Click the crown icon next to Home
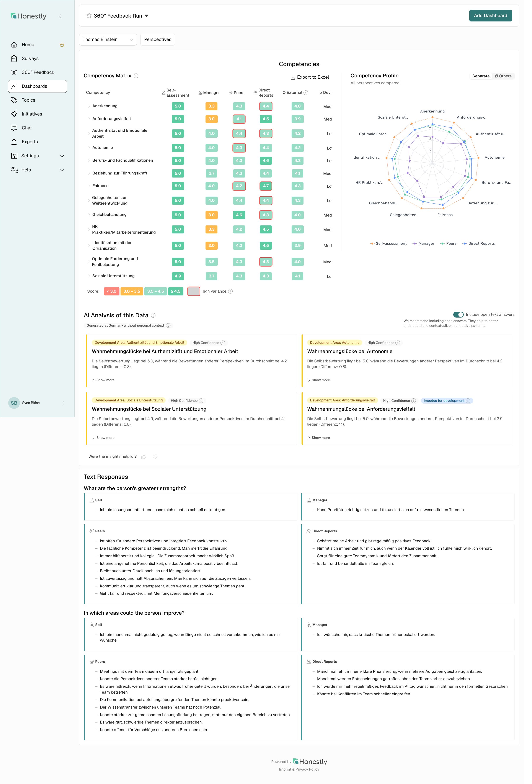532x784 pixels. 62,44
